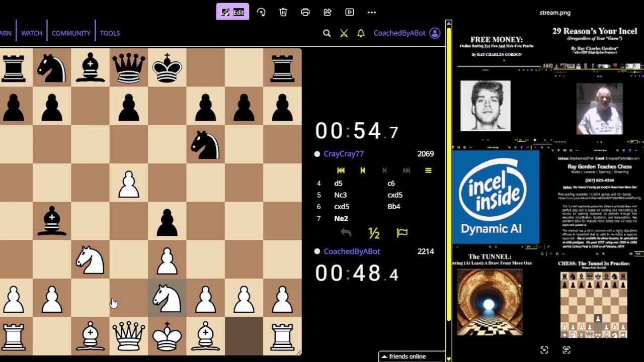Open the CoachedByABot player link under the board

[352, 251]
